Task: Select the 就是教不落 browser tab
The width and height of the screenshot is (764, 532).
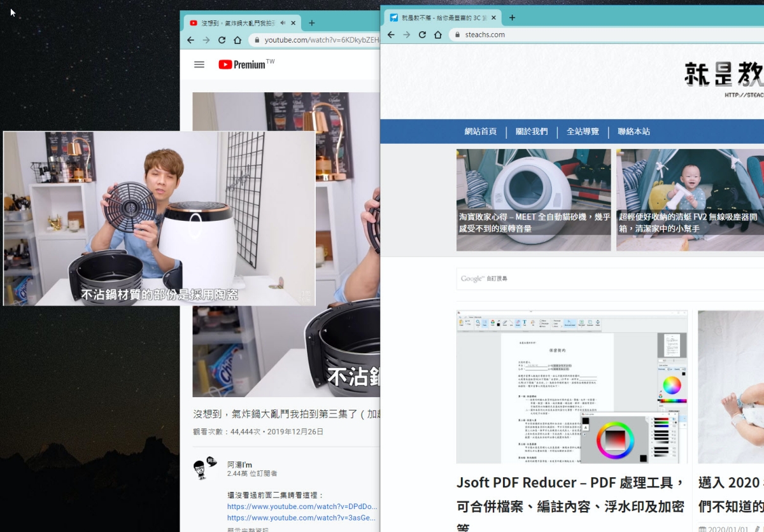Action: [443, 18]
